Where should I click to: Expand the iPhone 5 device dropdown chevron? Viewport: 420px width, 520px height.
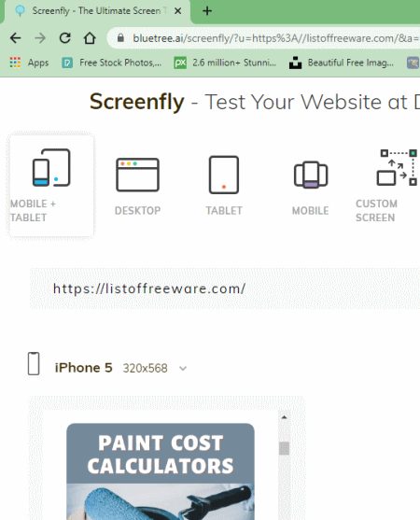pyautogui.click(x=183, y=369)
